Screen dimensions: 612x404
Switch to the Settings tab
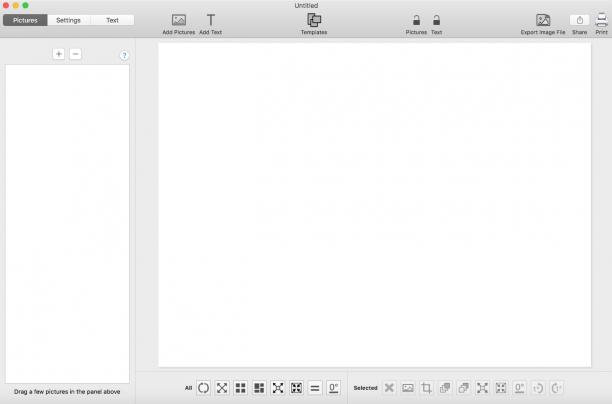click(x=68, y=20)
